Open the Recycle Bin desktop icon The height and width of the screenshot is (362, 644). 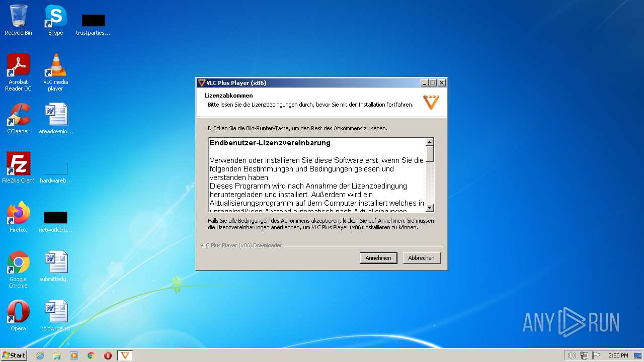click(x=18, y=20)
